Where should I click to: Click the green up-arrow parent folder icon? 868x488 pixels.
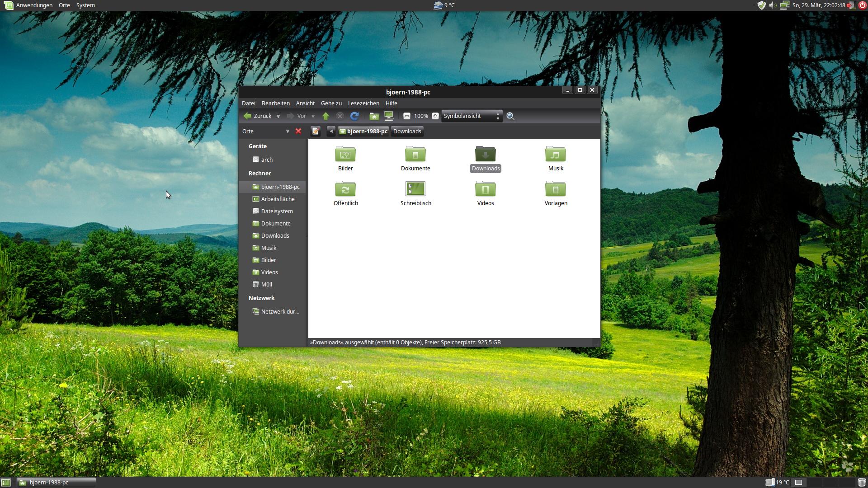point(325,116)
